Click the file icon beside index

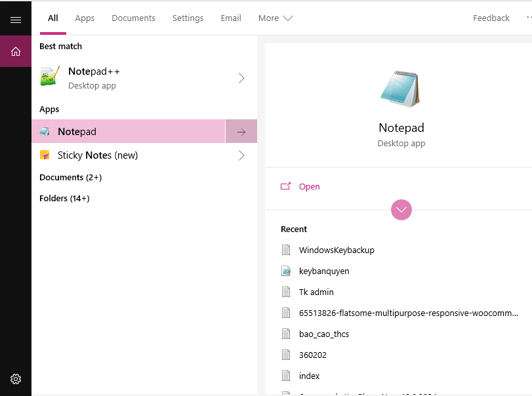(x=286, y=376)
